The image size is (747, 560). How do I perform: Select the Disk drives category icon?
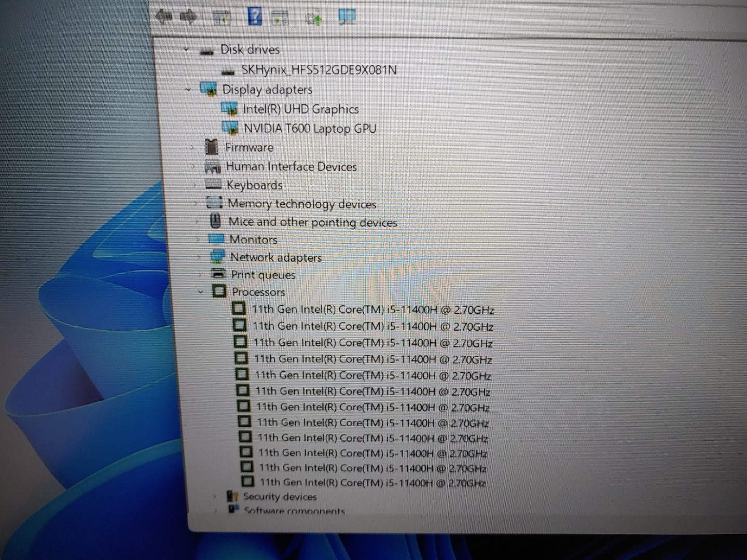[x=207, y=51]
